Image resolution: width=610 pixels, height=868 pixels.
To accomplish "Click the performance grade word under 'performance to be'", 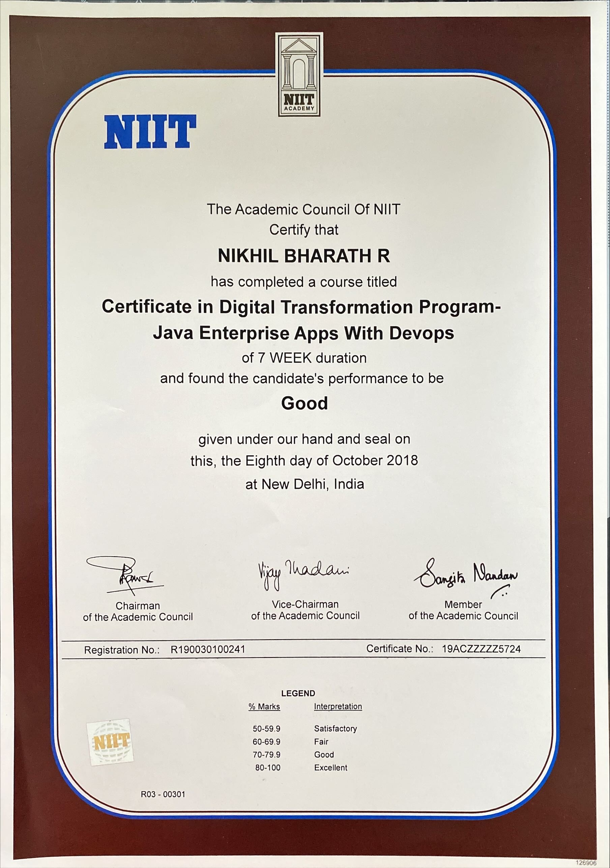I will 304,403.
